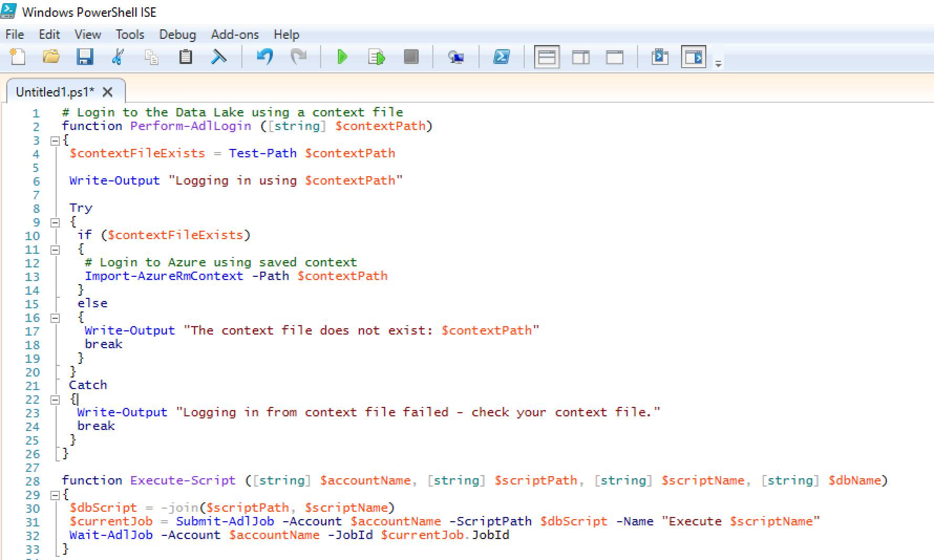Click the $scriptPath parameter on line 28
Viewport: 934px width, 560px height.
535,480
